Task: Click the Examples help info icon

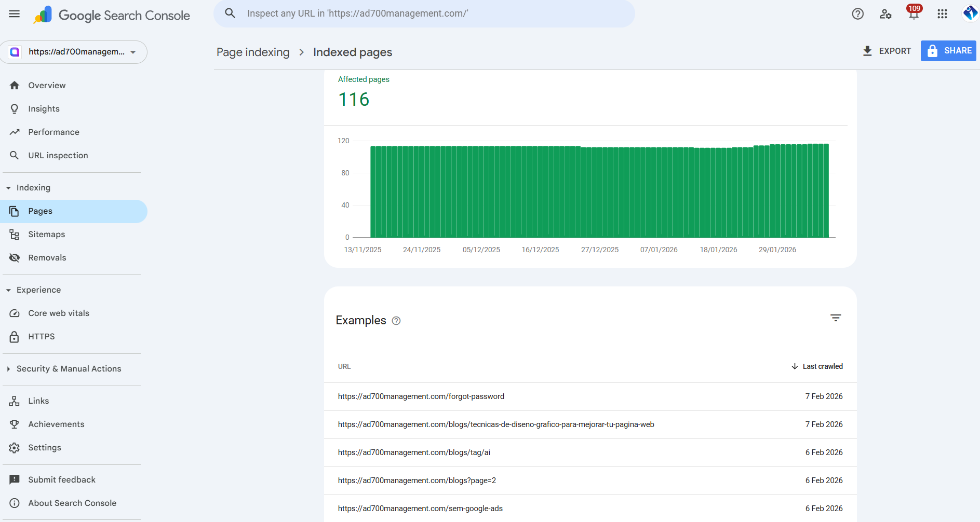Action: pyautogui.click(x=396, y=321)
